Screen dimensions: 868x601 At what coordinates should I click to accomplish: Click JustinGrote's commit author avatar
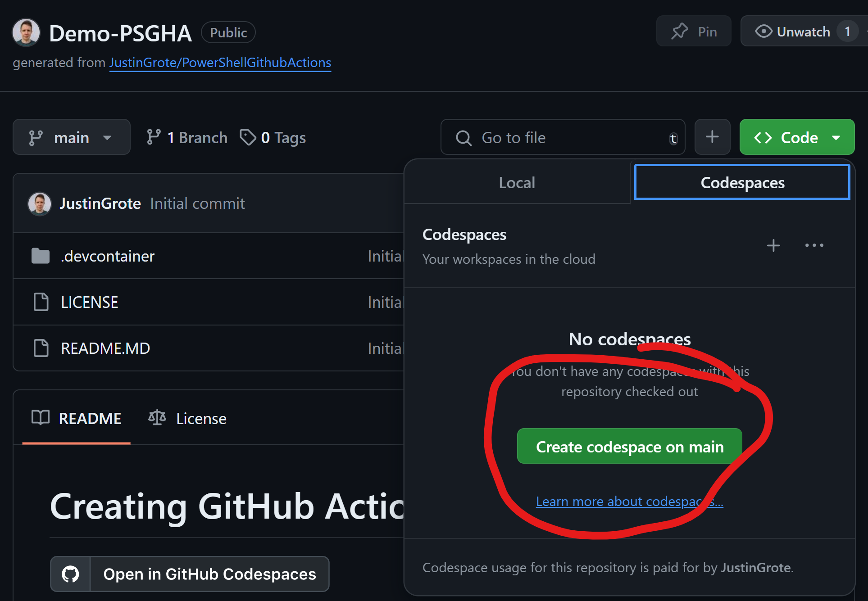(x=40, y=203)
